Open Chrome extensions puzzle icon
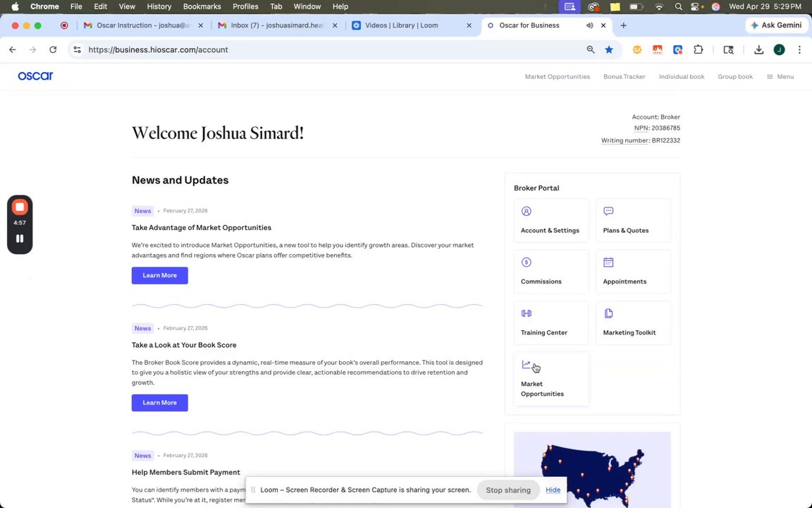The height and width of the screenshot is (508, 812). [x=698, y=50]
